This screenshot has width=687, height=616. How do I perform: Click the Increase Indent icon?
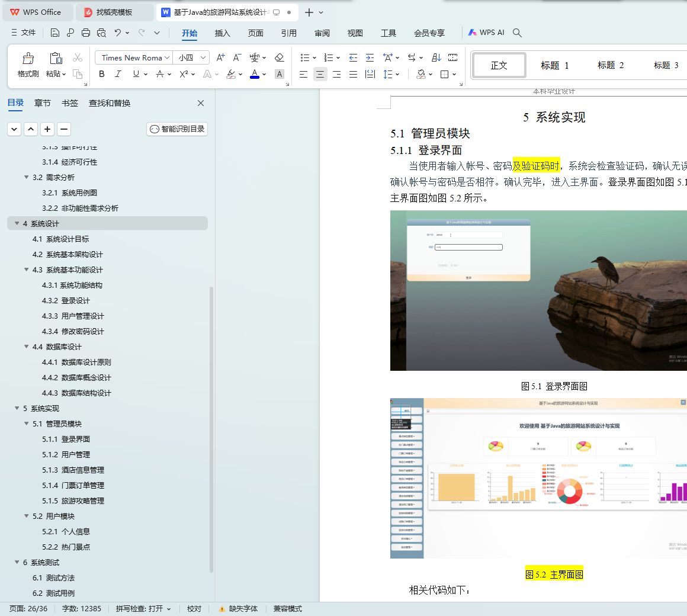point(370,57)
